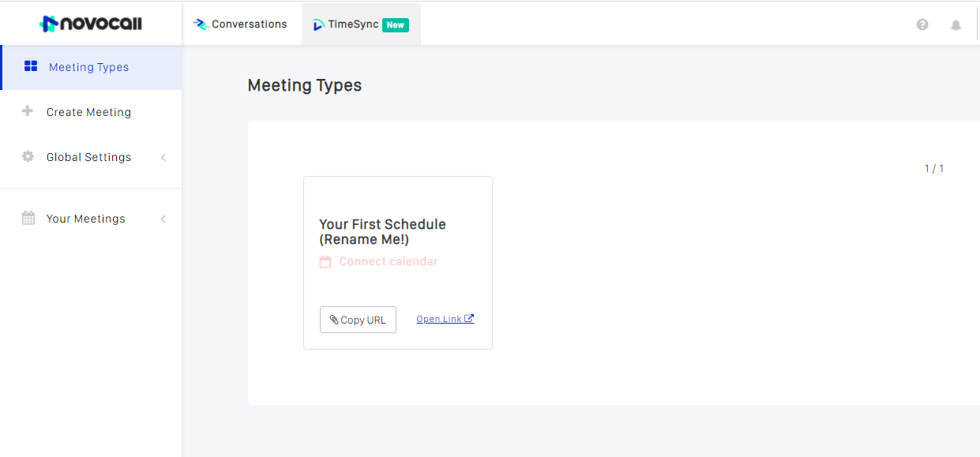Viewport: 980px width, 457px height.
Task: Click the external link icon next to Open Link
Action: tap(469, 319)
